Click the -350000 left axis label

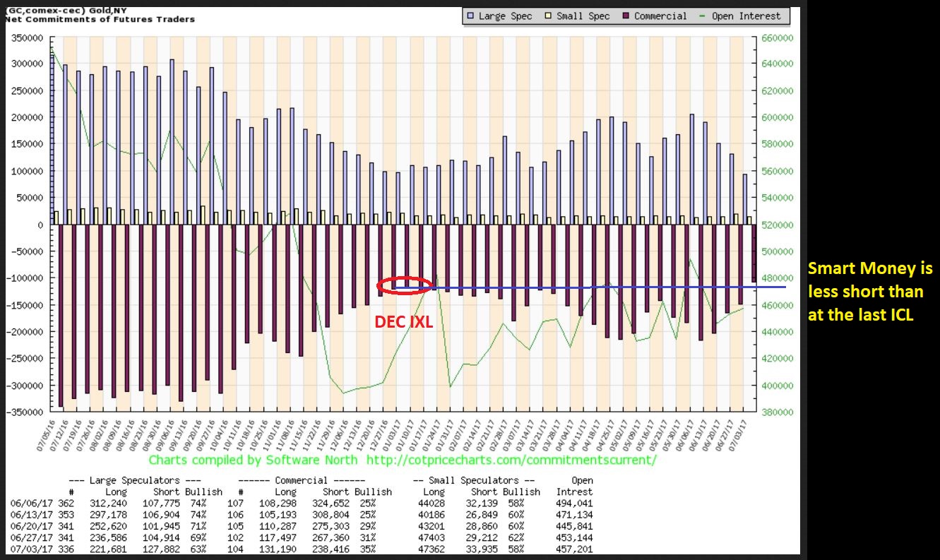click(x=25, y=412)
